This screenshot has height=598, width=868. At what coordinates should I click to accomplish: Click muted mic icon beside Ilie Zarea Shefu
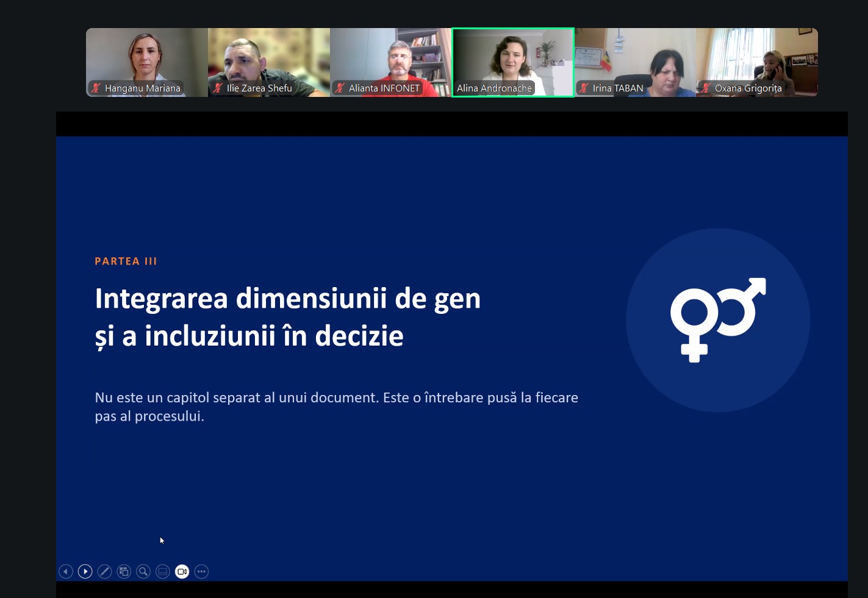pyautogui.click(x=218, y=88)
